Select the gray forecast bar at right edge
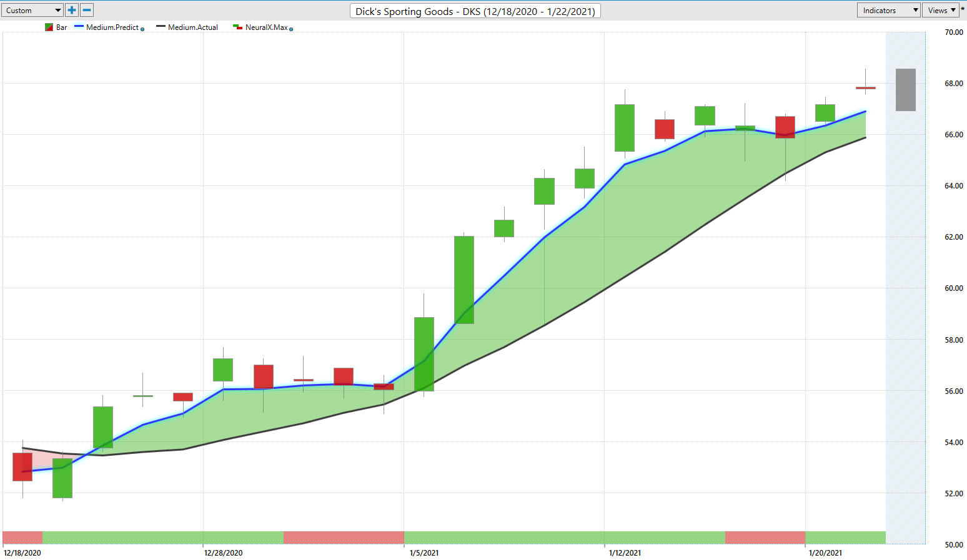This screenshot has height=560, width=967. (905, 90)
